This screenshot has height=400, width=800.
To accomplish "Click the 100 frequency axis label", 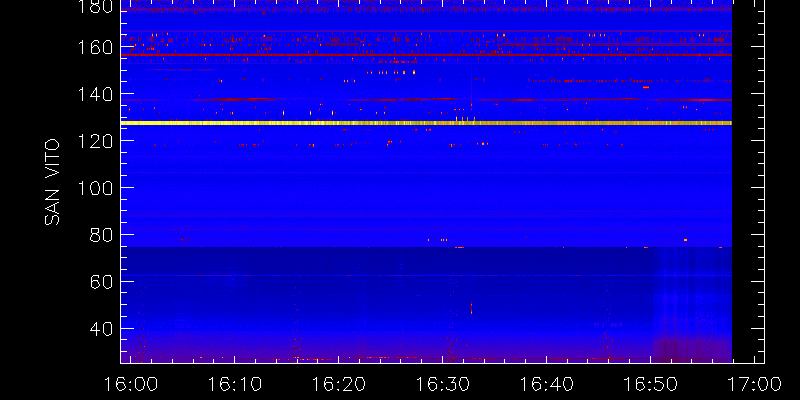I will pyautogui.click(x=95, y=188).
